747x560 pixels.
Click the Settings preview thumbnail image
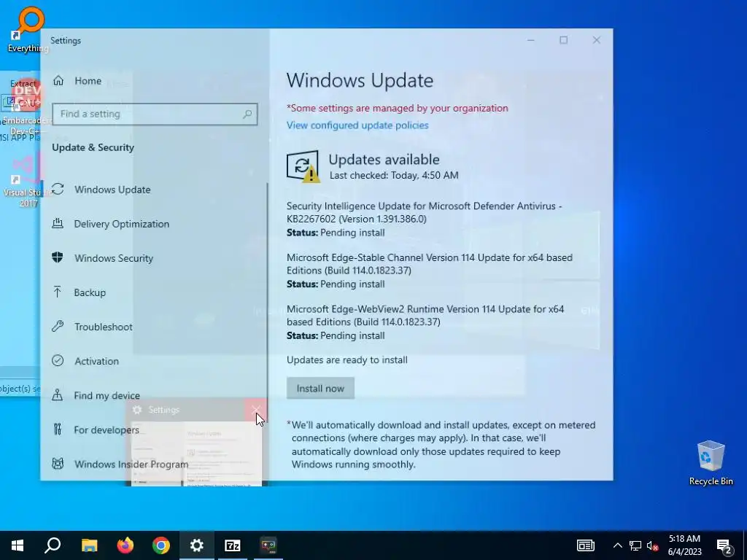pyautogui.click(x=196, y=454)
